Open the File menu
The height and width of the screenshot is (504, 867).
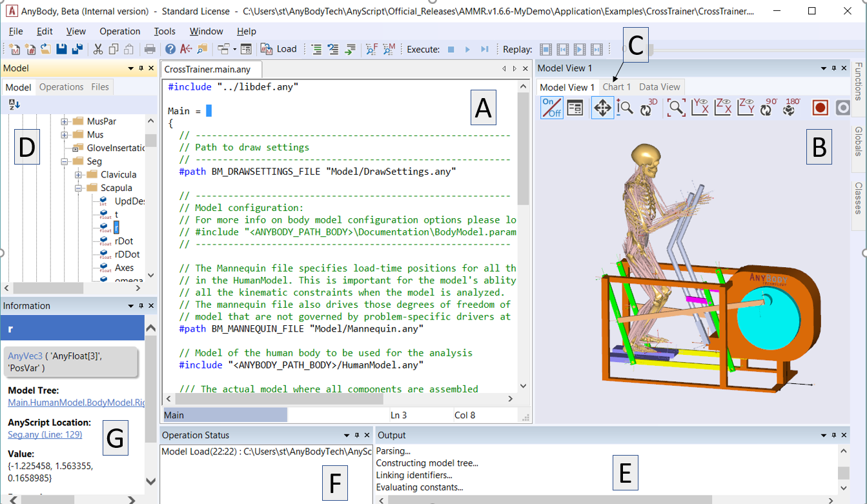coord(16,31)
